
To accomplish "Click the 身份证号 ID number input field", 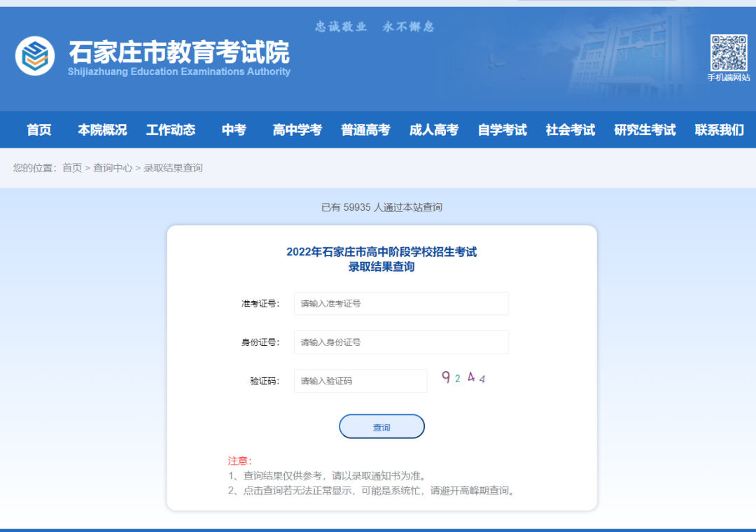I will tap(401, 342).
